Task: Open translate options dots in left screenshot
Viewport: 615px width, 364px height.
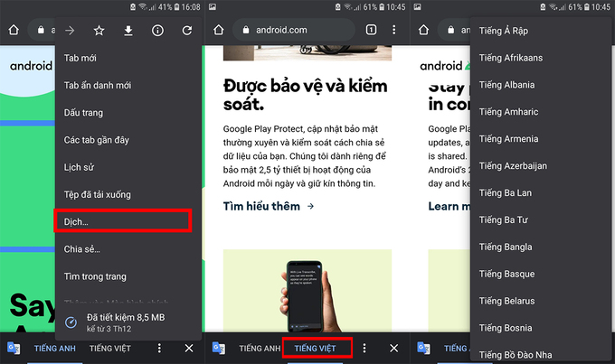Action: point(159,348)
